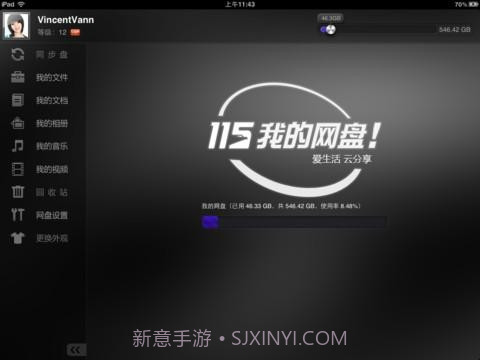Click the disc knob on top storage bar

tap(330, 30)
